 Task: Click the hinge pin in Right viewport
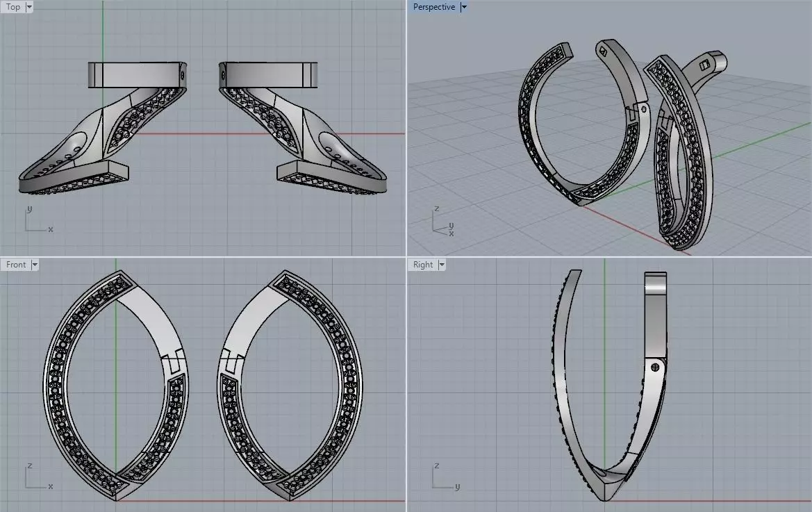[654, 368]
